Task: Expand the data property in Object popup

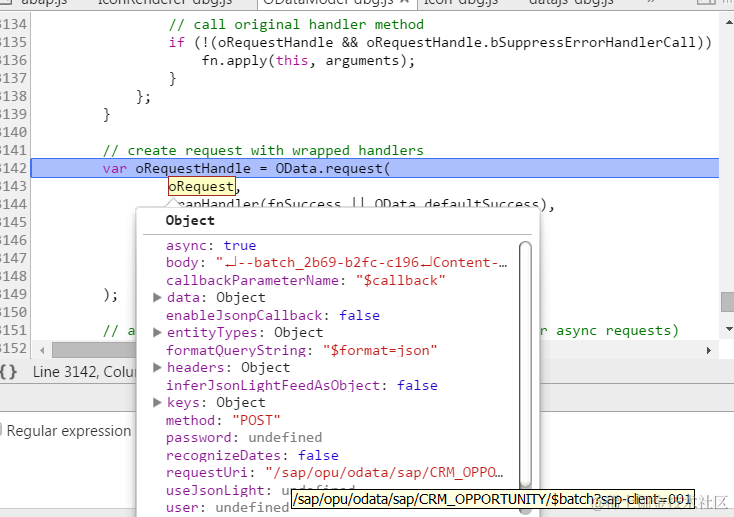Action: click(157, 297)
